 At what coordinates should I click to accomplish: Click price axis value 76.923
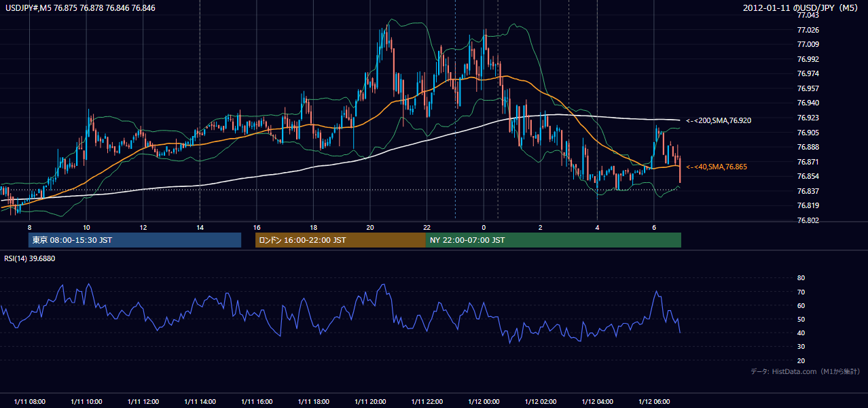807,118
